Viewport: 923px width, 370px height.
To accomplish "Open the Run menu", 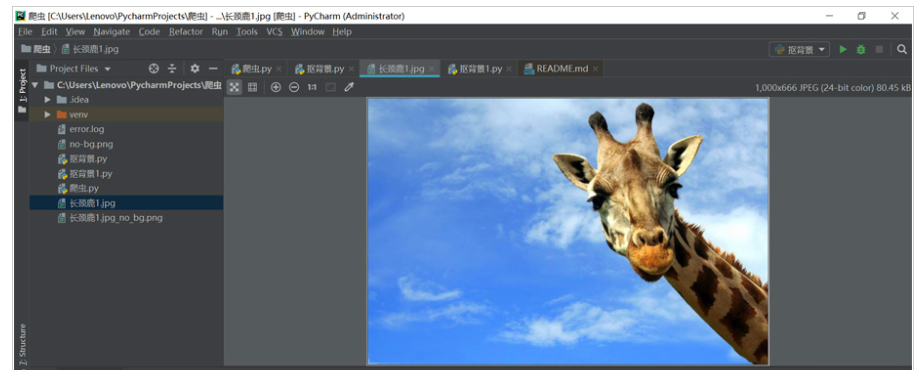I will tap(220, 32).
